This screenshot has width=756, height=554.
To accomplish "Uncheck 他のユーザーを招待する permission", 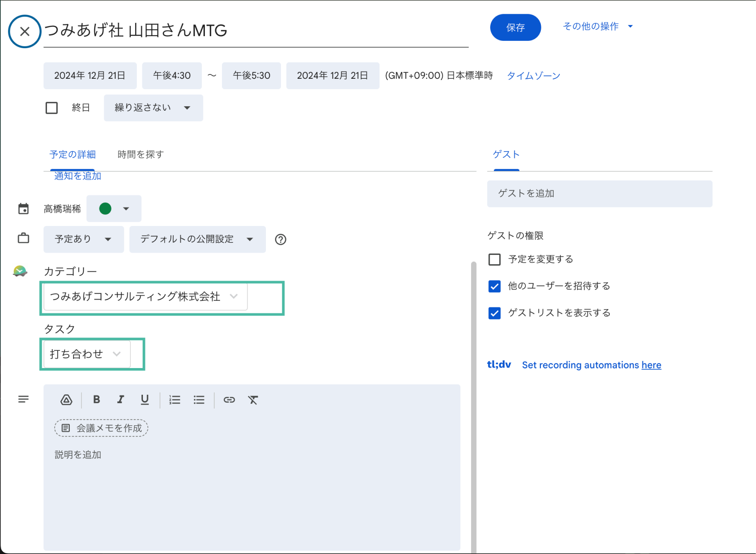I will click(x=494, y=286).
